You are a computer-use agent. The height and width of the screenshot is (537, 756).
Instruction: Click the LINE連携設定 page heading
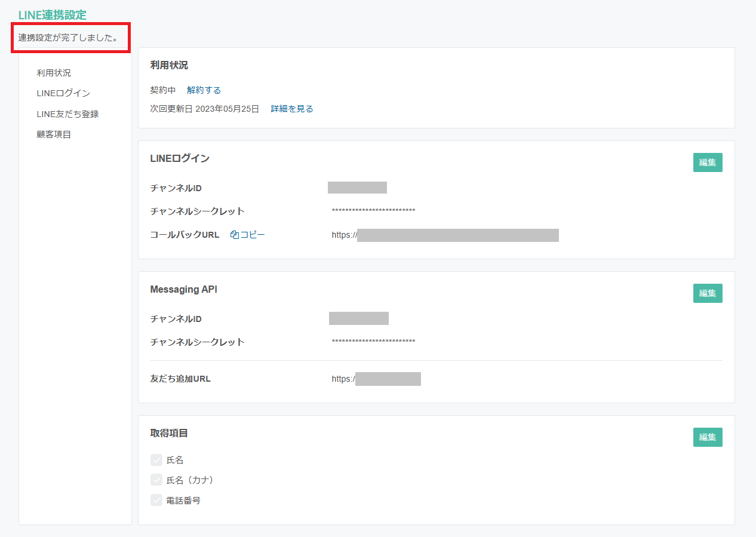click(x=53, y=16)
